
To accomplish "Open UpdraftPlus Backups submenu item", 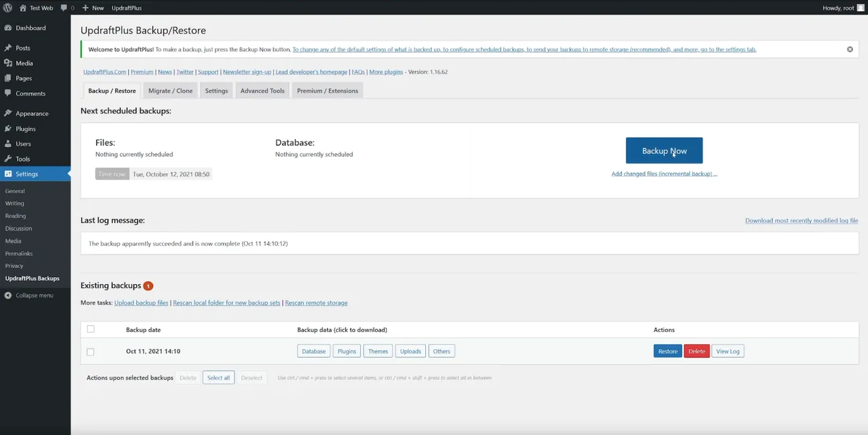I will [x=32, y=278].
